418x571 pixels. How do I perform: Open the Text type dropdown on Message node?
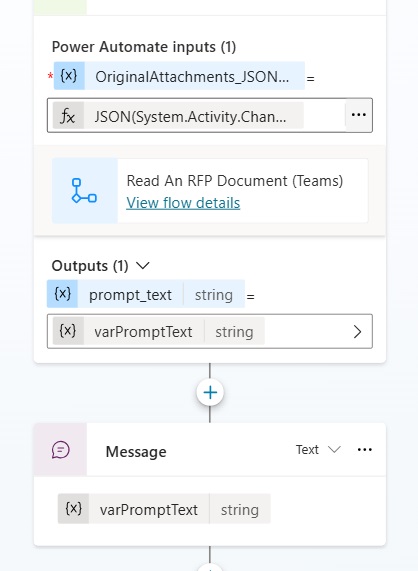(318, 450)
